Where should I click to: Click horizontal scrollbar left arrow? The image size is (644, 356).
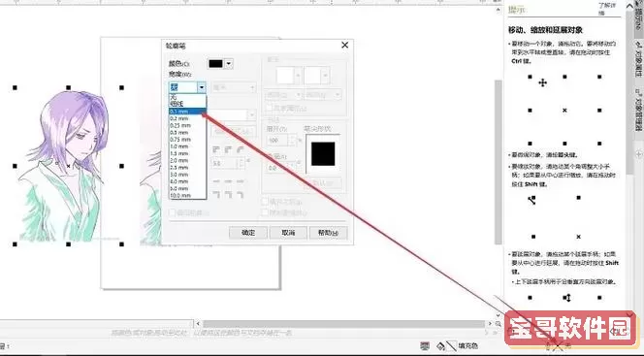[x=198, y=324]
